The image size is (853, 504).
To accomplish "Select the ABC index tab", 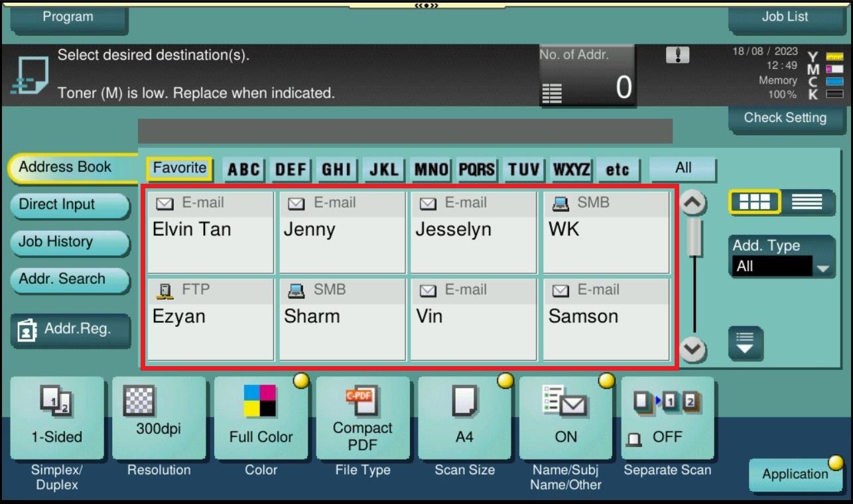I will tap(243, 170).
